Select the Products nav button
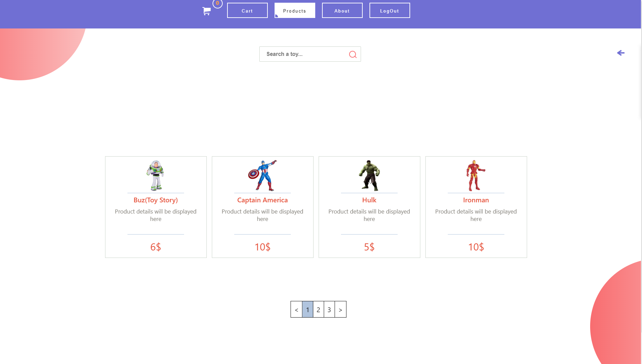This screenshot has height=364, width=642. coord(295,11)
